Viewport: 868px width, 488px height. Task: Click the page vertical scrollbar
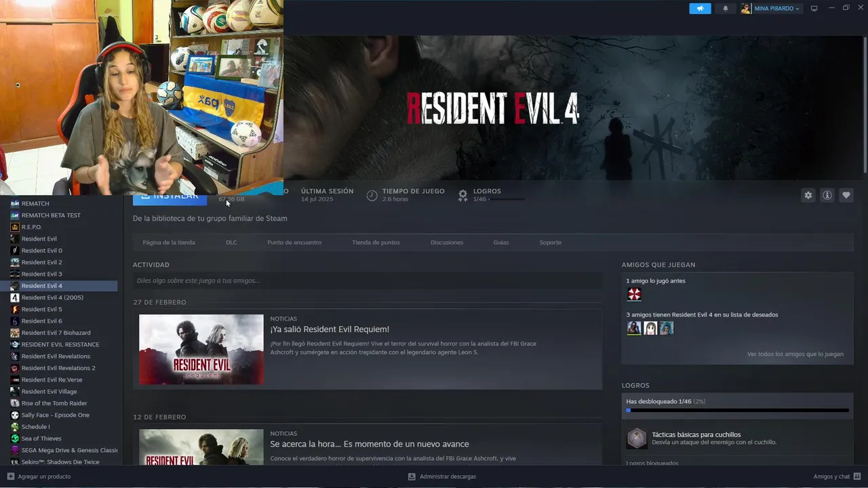[x=865, y=105]
